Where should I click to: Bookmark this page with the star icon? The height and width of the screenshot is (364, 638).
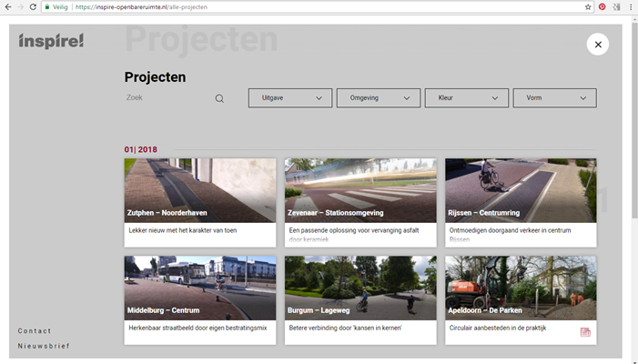point(588,6)
